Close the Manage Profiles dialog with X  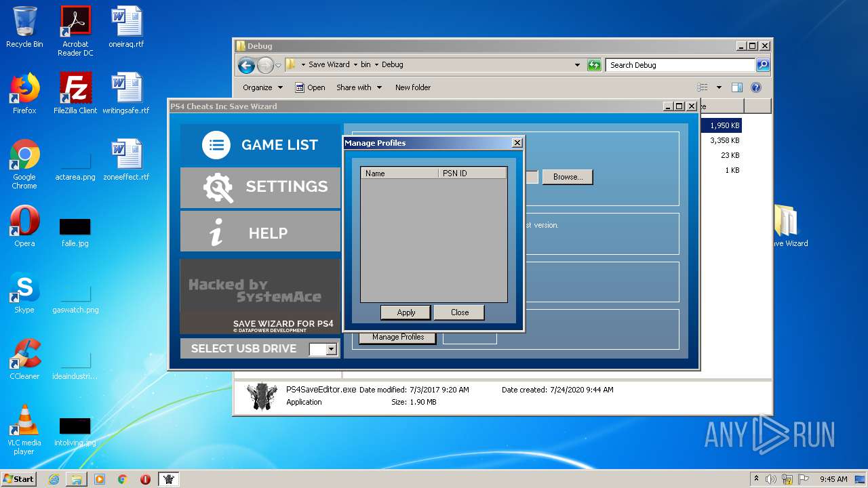[x=517, y=142]
